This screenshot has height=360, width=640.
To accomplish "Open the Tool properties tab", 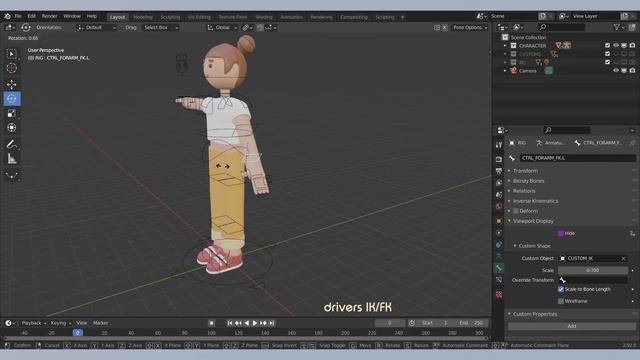I will 499,145.
